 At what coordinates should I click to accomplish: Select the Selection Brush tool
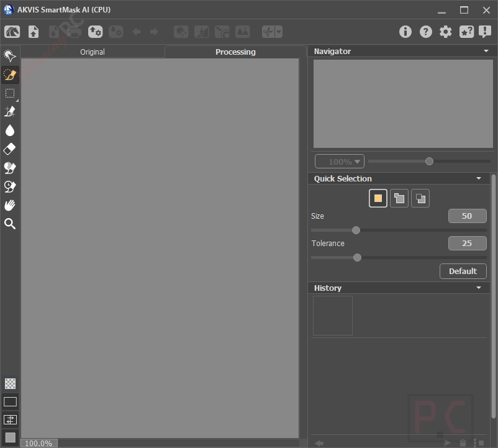click(10, 56)
